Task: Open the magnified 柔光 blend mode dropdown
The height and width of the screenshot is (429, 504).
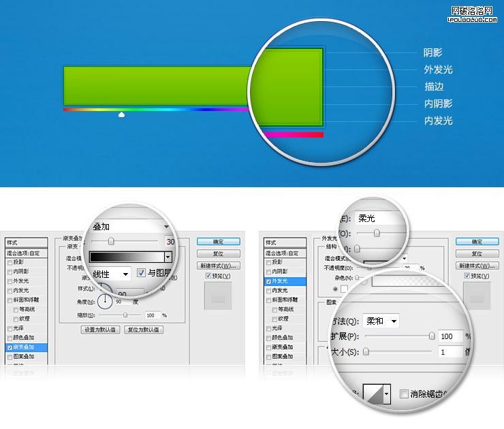Action: point(380,219)
